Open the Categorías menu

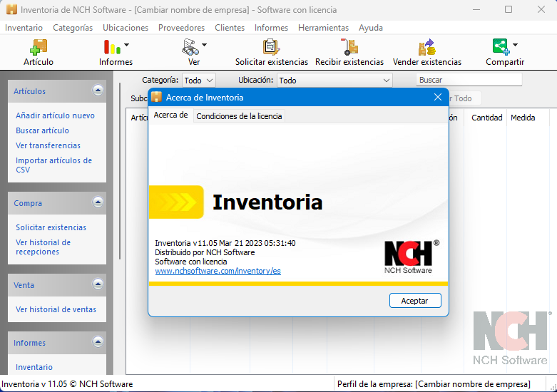tap(73, 28)
